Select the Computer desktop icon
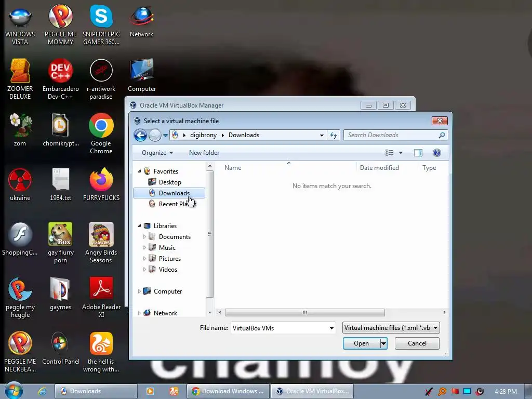Viewport: 532px width, 399px height. tap(141, 75)
